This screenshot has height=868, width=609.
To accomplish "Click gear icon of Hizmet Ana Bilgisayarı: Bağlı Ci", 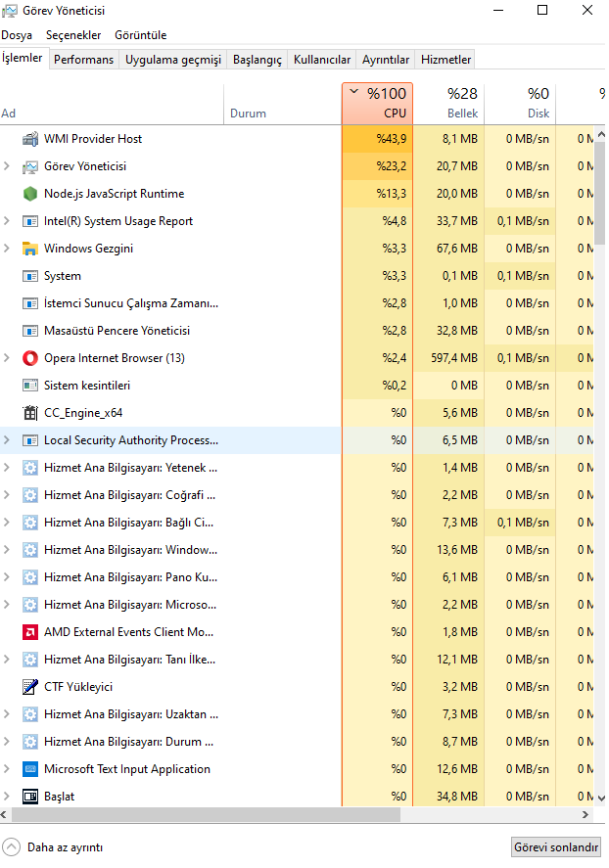I will point(30,523).
